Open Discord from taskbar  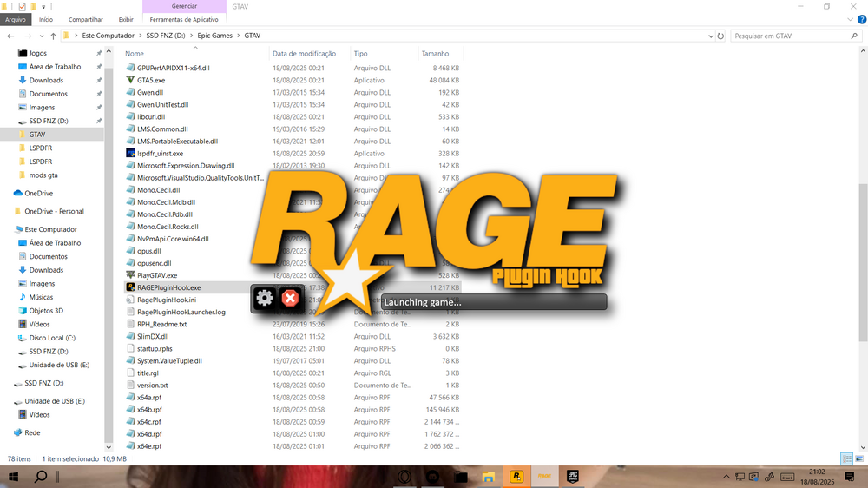(x=433, y=477)
